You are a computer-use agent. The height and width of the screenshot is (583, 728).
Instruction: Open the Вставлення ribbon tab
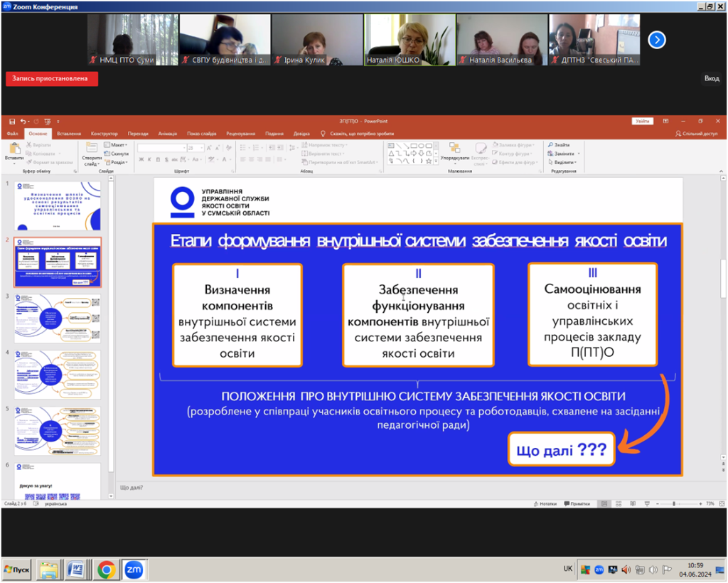(x=69, y=134)
